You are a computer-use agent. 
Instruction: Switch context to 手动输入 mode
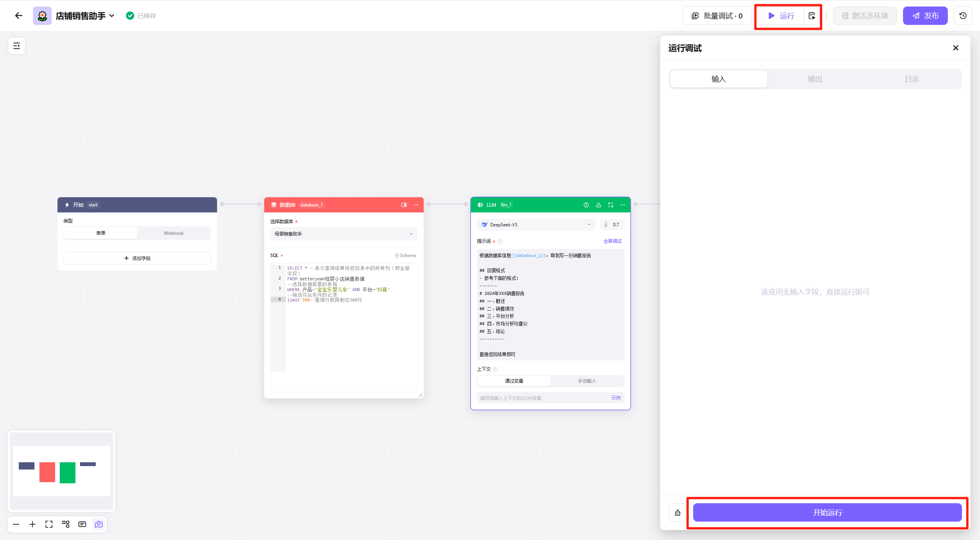587,381
